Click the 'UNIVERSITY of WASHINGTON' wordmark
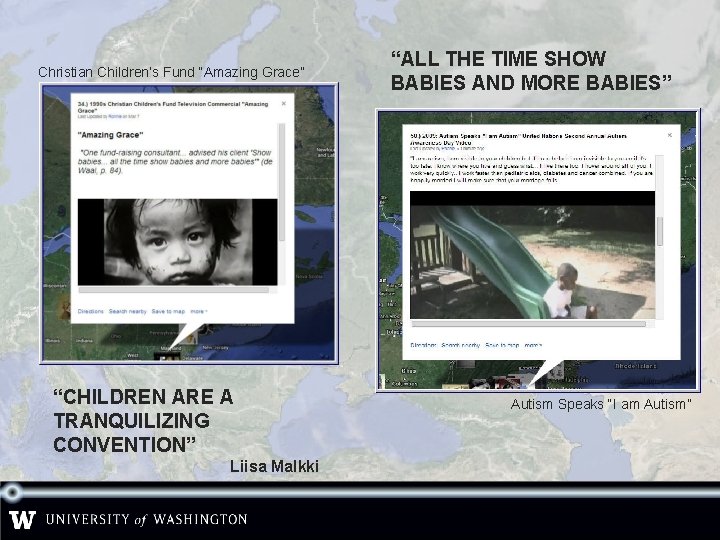The height and width of the screenshot is (540, 720). [146, 519]
